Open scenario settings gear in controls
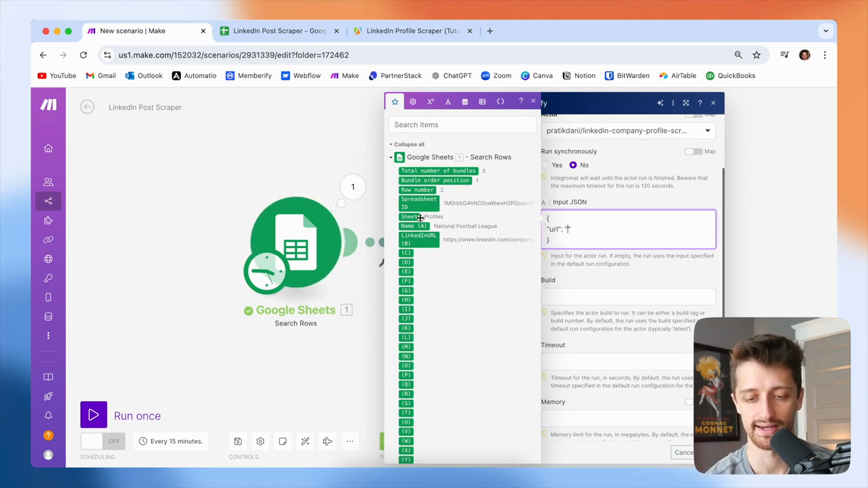The height and width of the screenshot is (488, 868). pos(260,441)
